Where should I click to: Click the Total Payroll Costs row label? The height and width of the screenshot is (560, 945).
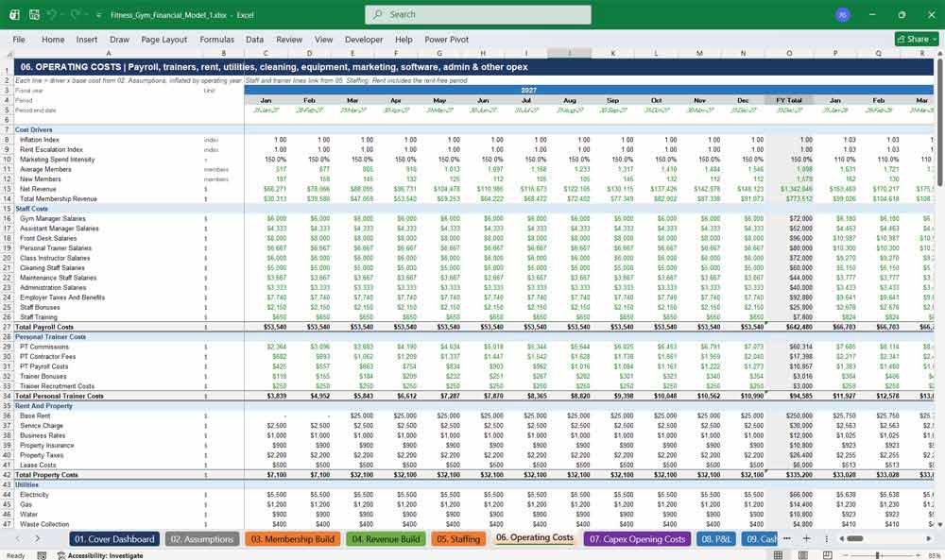click(44, 327)
